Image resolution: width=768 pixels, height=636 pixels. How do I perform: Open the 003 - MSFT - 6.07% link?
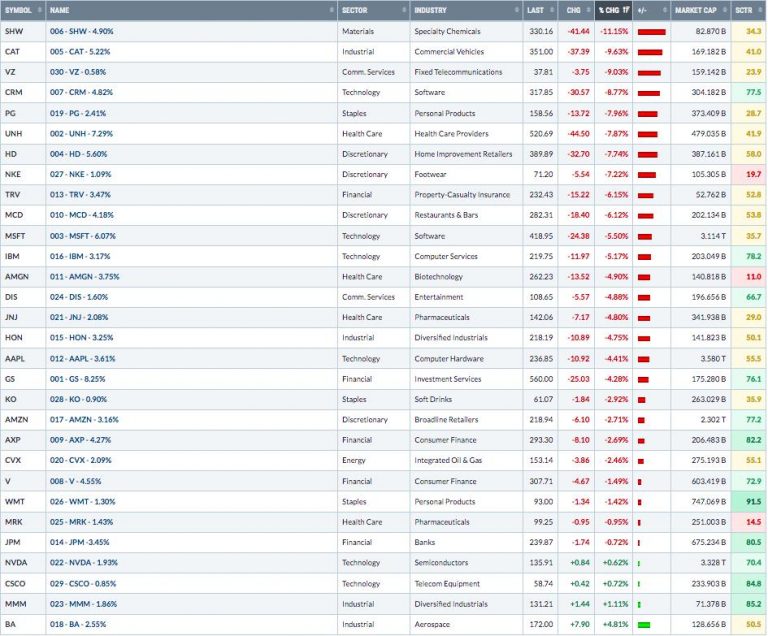(x=83, y=236)
